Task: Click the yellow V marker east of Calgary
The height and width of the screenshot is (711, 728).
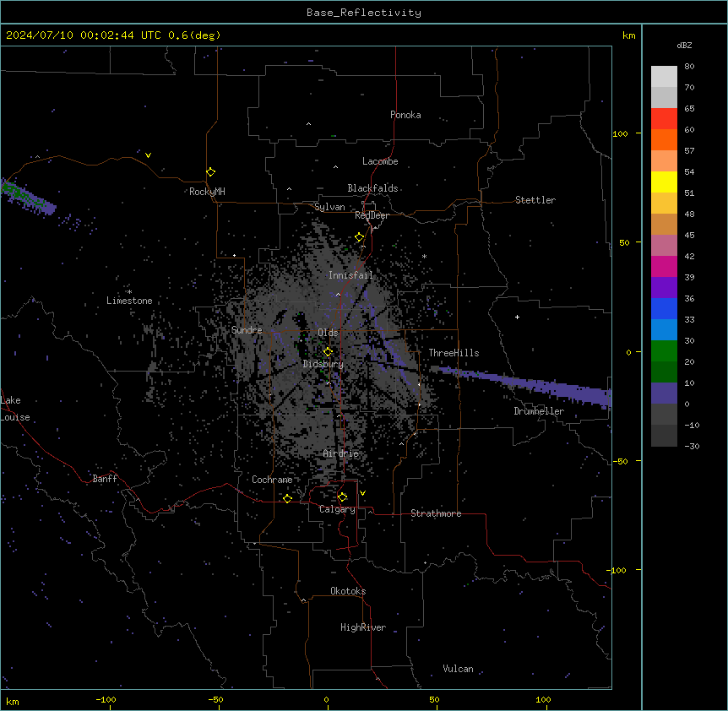Action: (x=362, y=493)
